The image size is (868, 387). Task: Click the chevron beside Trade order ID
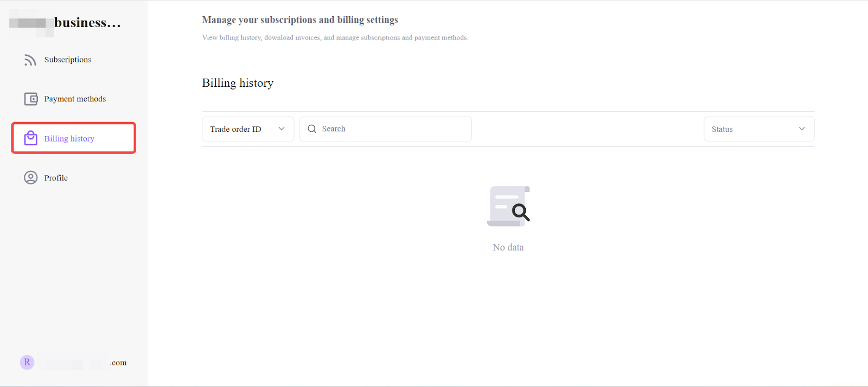click(x=282, y=129)
